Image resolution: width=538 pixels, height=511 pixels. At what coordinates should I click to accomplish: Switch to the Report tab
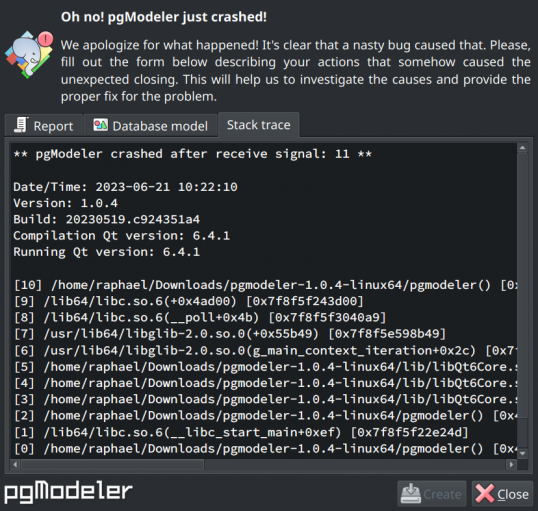click(x=44, y=126)
